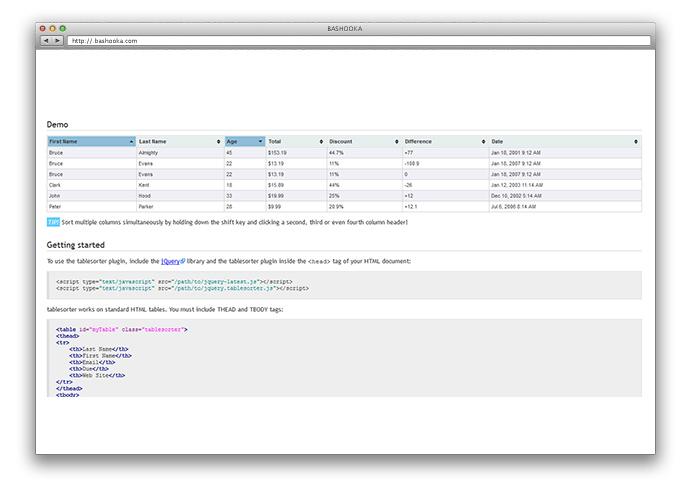This screenshot has height=486, width=690.
Task: Select the Dec 10, 2002 date cell
Action: point(565,195)
